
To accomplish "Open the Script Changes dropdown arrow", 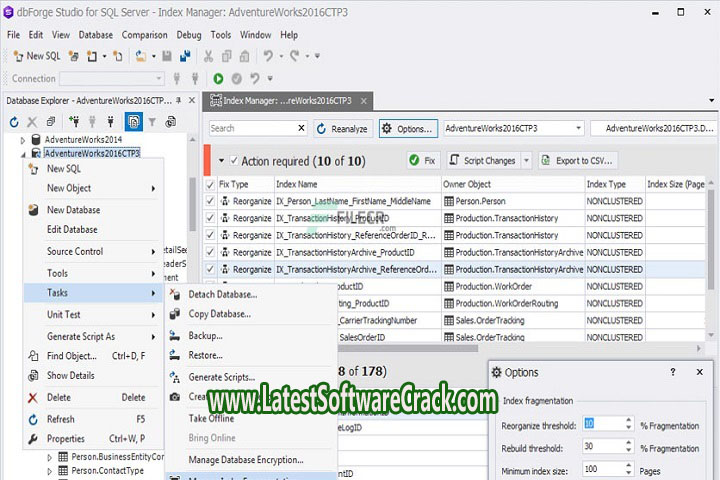I will 524,160.
